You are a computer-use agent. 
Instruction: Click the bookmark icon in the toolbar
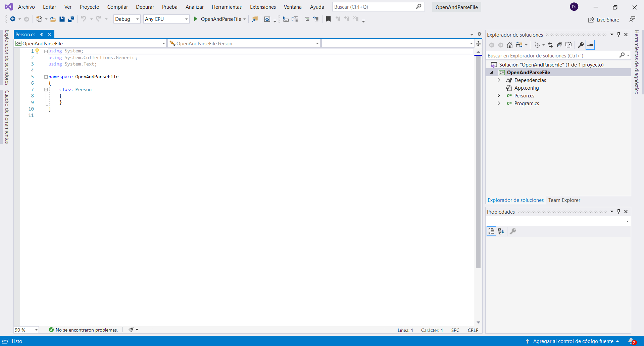point(328,19)
